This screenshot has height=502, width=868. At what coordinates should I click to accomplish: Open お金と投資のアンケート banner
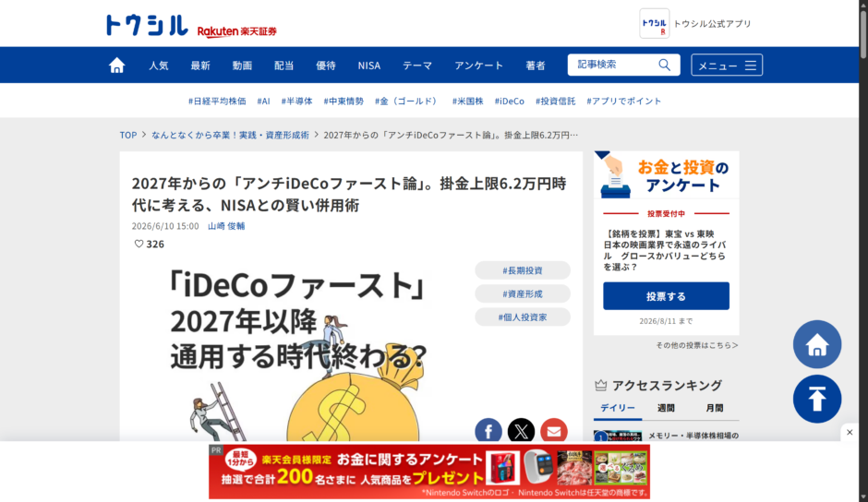(x=667, y=175)
